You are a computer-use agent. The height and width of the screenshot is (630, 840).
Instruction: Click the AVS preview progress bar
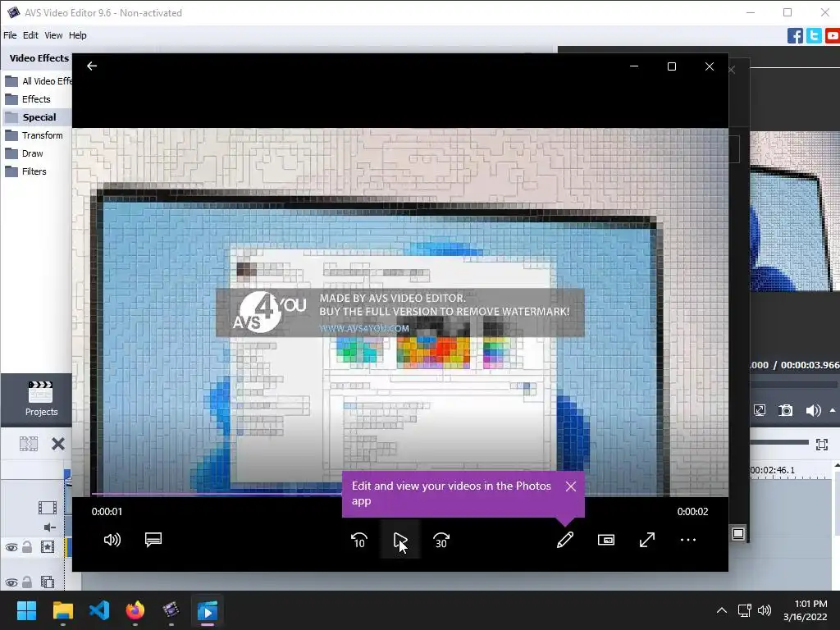[x=794, y=384]
